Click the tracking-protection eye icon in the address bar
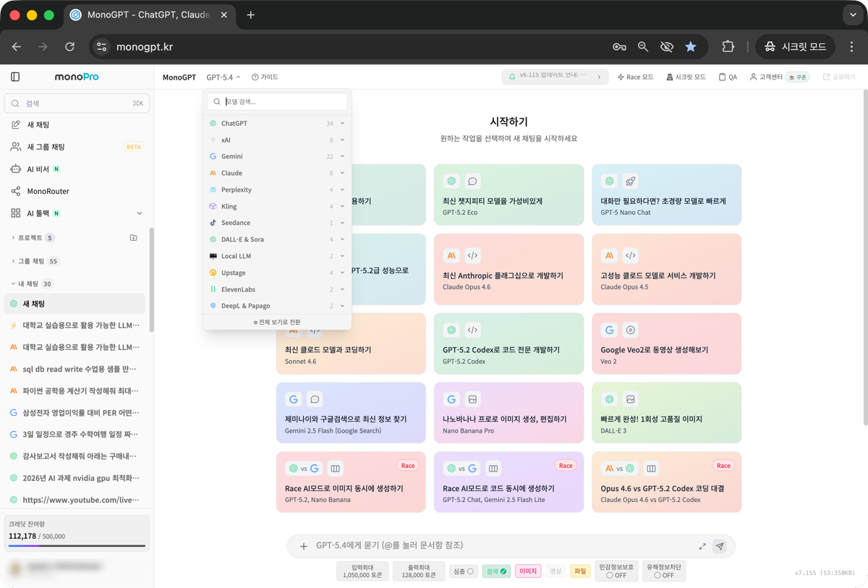This screenshot has height=588, width=868. point(667,46)
